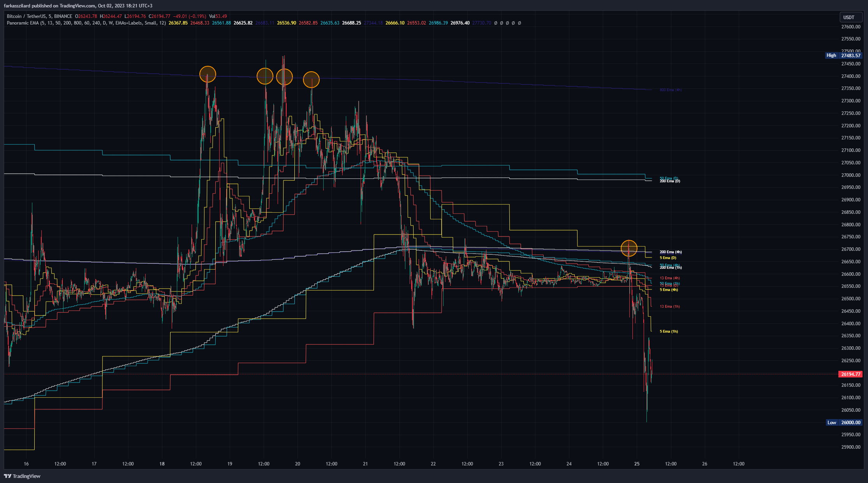
Task: Click the white EMA value 26625.82
Action: coord(243,23)
